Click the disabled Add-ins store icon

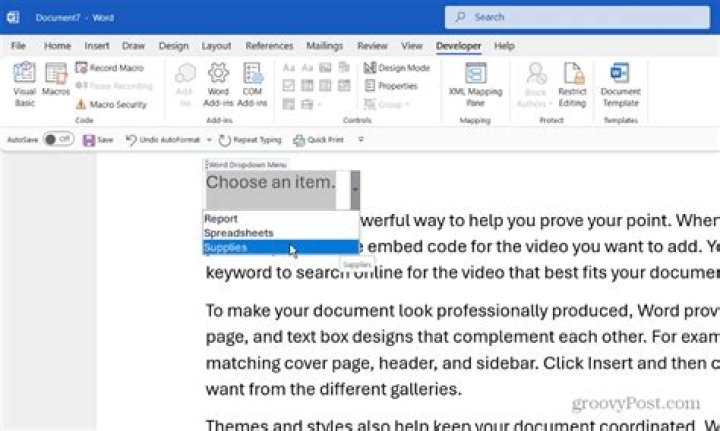point(185,84)
